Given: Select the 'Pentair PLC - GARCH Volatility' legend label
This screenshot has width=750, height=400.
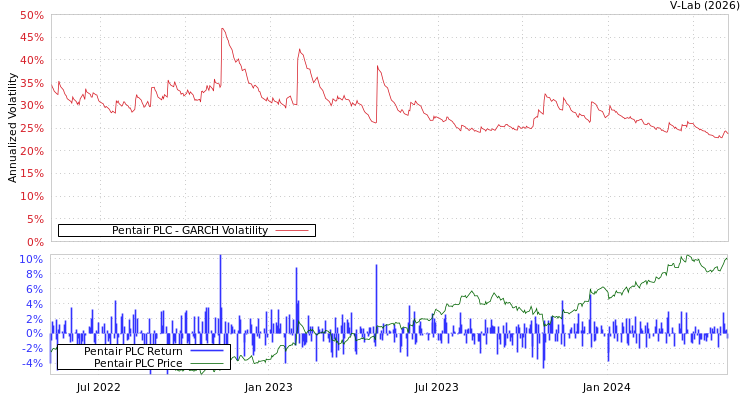Looking at the screenshot, I should (x=189, y=230).
